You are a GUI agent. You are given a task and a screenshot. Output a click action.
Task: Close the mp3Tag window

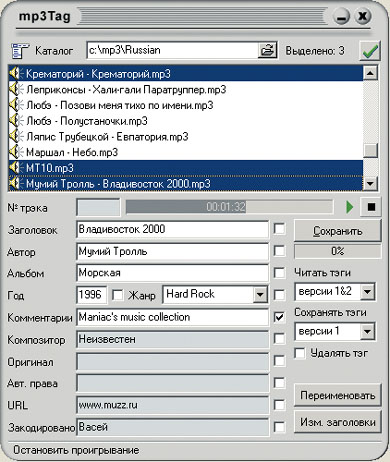363,16
